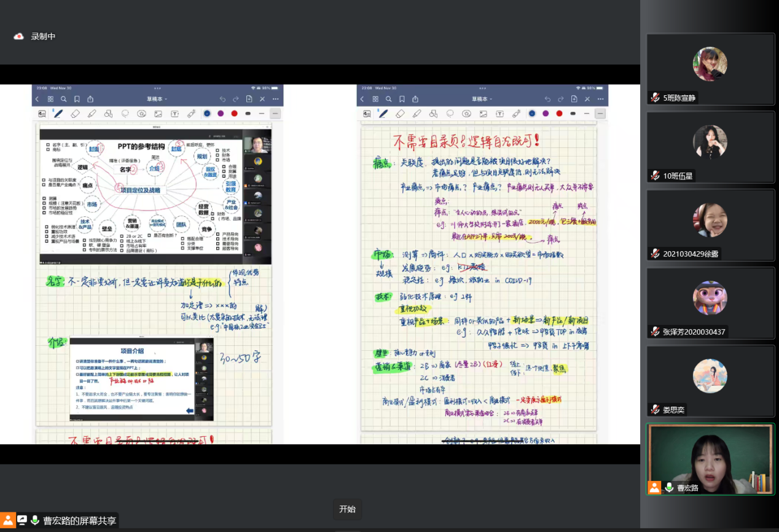
Task: Open thumbnail grid view in right notebook
Action: coord(375,99)
